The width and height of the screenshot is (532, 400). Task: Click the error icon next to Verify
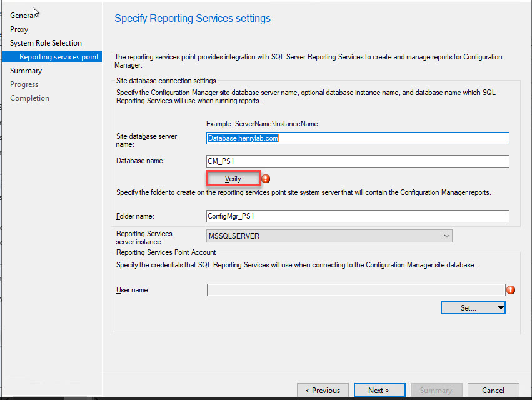pyautogui.click(x=266, y=179)
